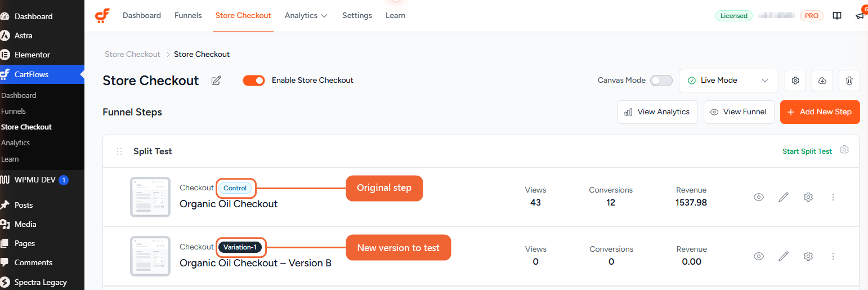The width and height of the screenshot is (868, 290).
Task: Select the Store Checkout top nav tab
Action: pyautogui.click(x=243, y=16)
